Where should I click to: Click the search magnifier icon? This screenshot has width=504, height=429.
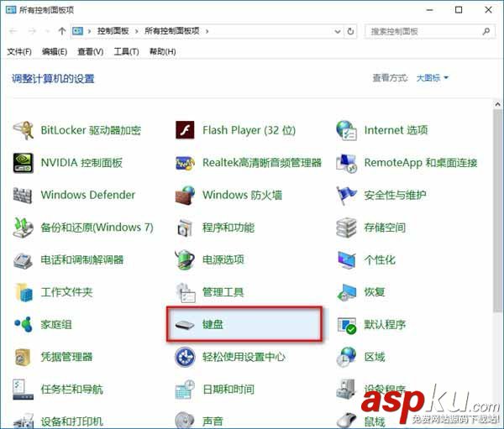pyautogui.click(x=486, y=32)
